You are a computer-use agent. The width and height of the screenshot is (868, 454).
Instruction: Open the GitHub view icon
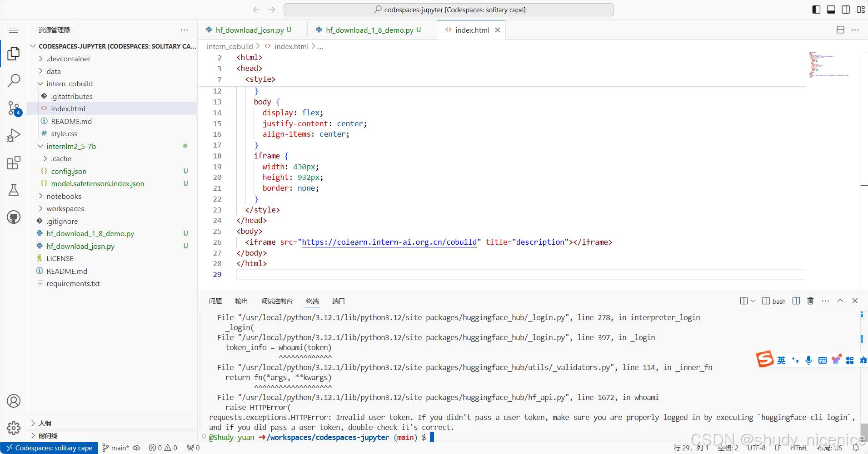[14, 217]
